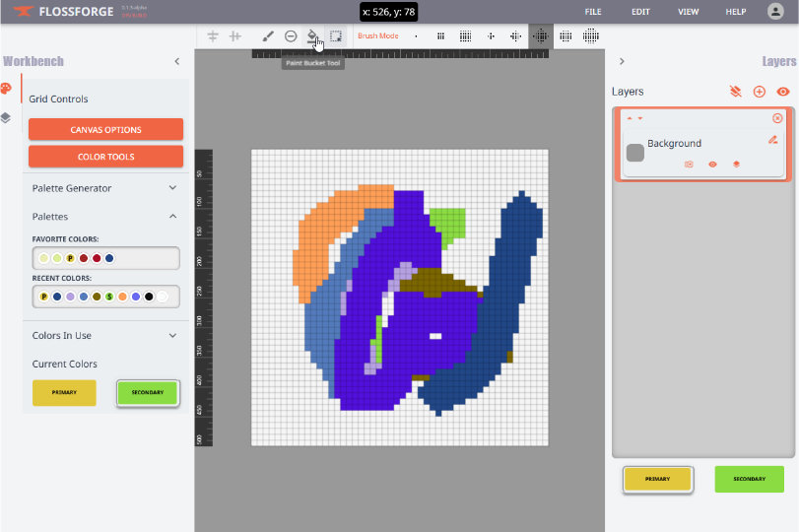Click the Background layer's pencil edit icon

(772, 140)
